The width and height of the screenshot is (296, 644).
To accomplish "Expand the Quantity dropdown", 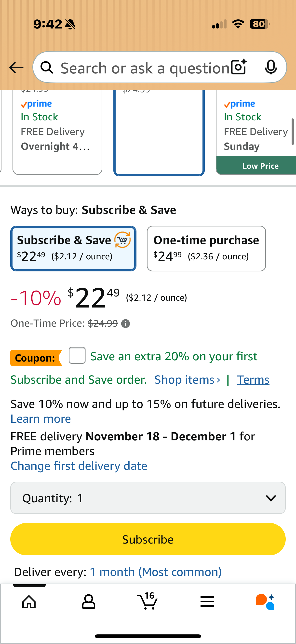I will coord(148,498).
